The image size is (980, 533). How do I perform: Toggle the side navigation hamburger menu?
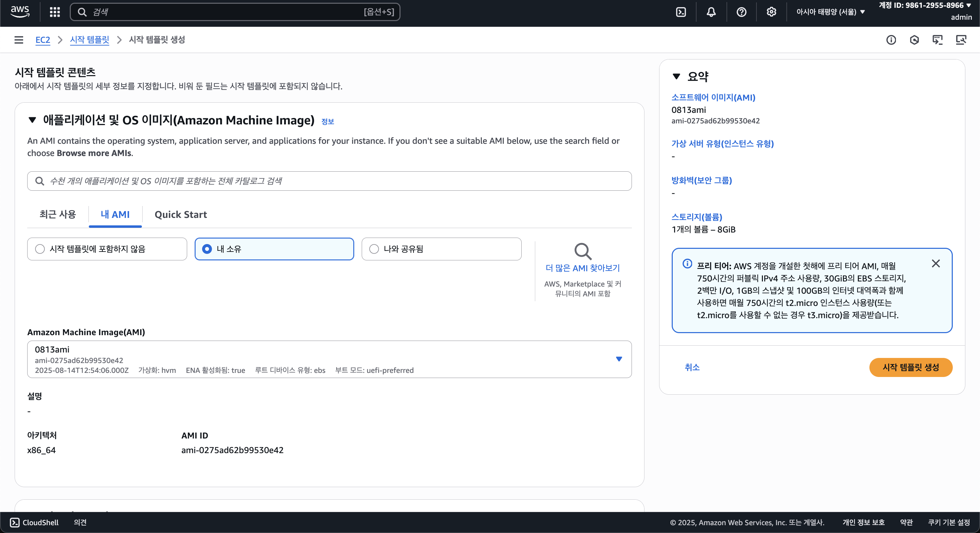coord(19,39)
